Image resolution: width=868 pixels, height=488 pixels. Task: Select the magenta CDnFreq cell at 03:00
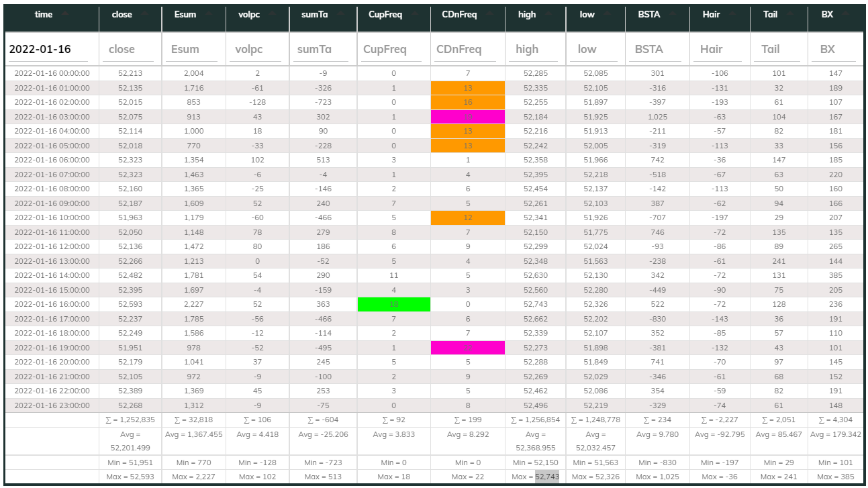(468, 116)
